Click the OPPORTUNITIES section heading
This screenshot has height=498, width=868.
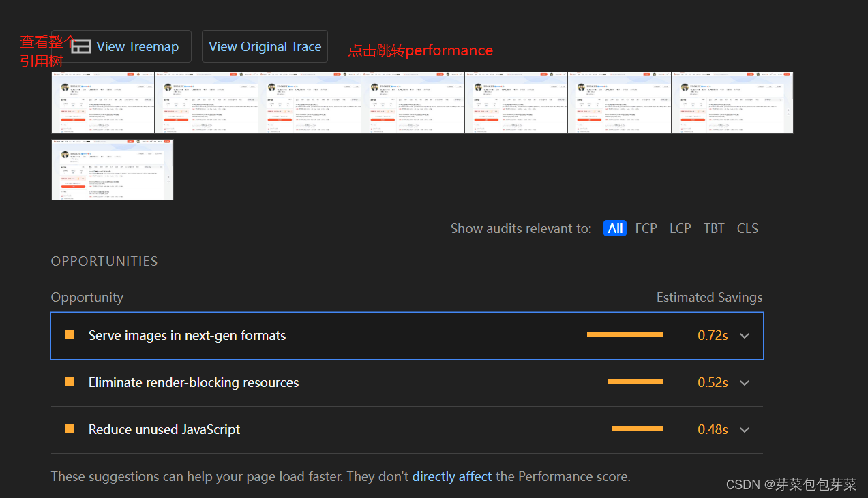[x=104, y=261]
